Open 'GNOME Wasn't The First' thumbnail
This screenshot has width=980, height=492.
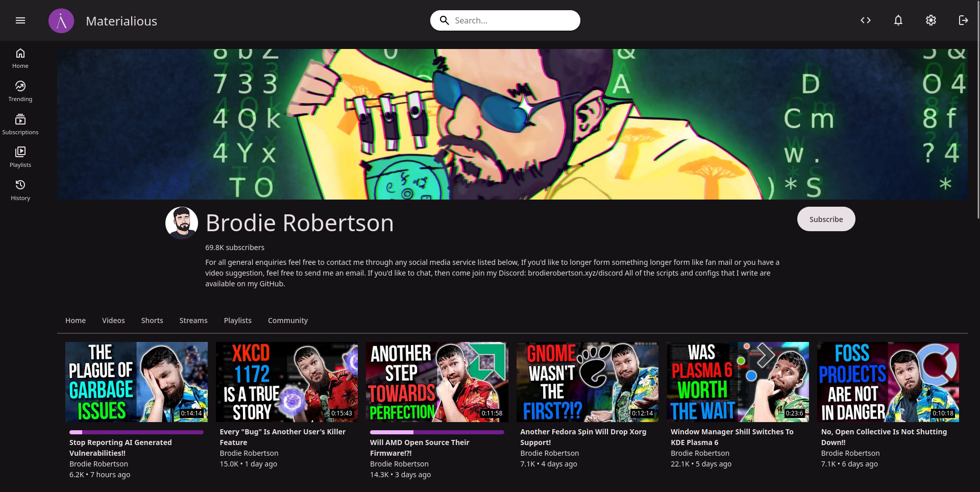pyautogui.click(x=587, y=382)
